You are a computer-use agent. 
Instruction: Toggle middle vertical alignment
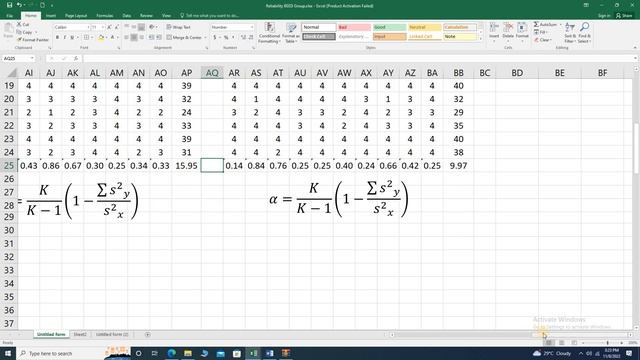pos(134,27)
